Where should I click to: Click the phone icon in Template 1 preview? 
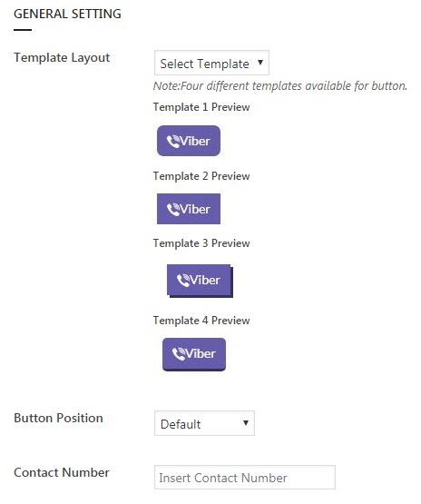coord(173,142)
